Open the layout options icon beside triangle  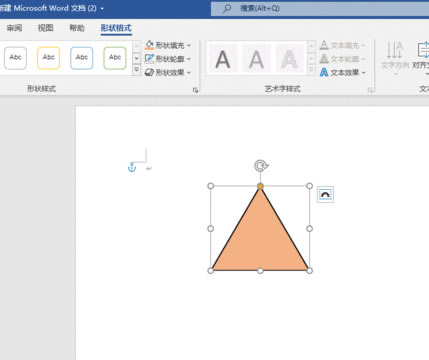coord(325,194)
